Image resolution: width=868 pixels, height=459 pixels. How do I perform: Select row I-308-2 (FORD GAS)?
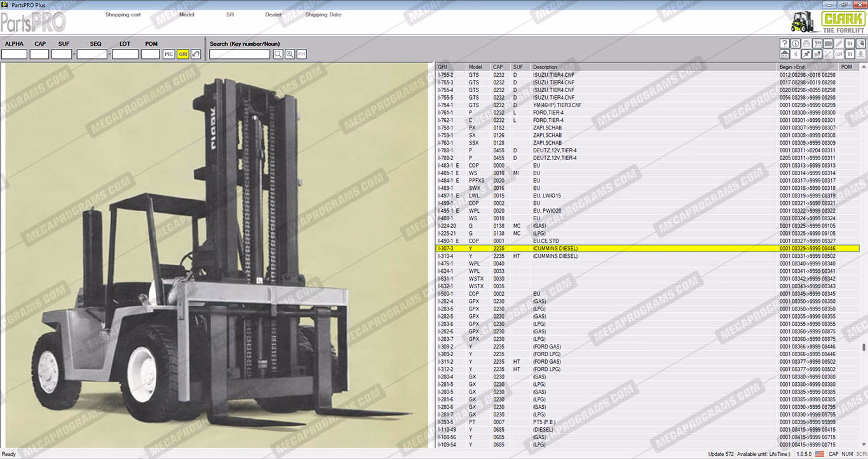[x=648, y=347]
